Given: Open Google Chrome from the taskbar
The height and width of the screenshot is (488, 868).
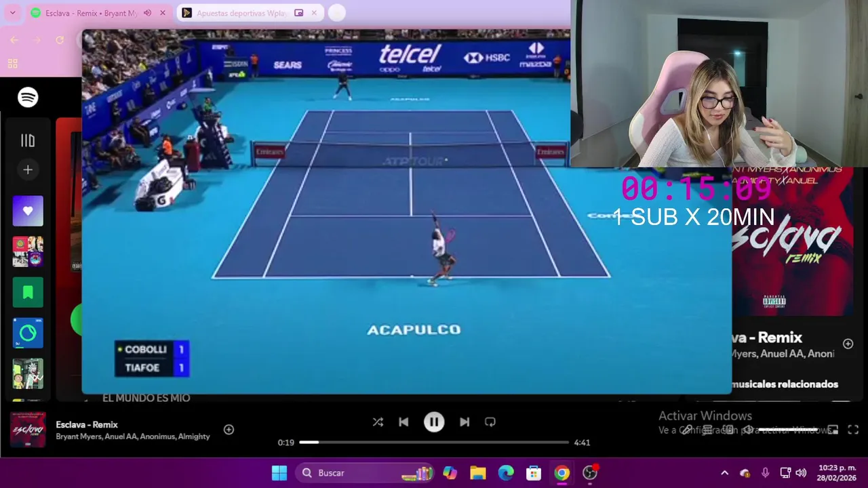Looking at the screenshot, I should (x=562, y=473).
